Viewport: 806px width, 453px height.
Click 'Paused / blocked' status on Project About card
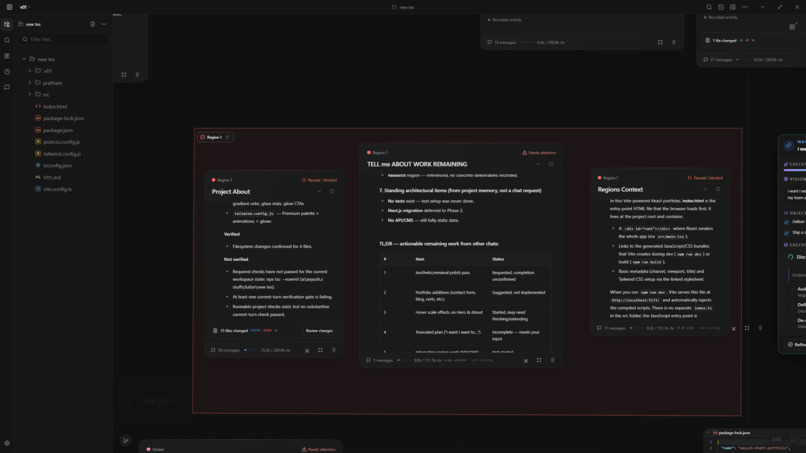pyautogui.click(x=319, y=180)
